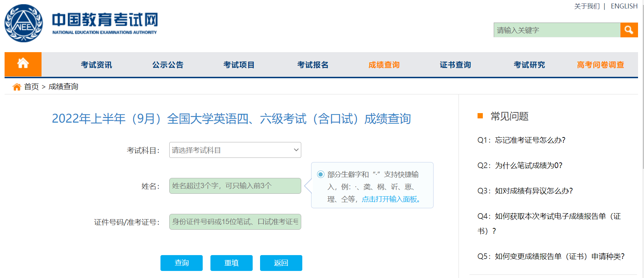Open the 考试科目 dropdown

tap(235, 150)
